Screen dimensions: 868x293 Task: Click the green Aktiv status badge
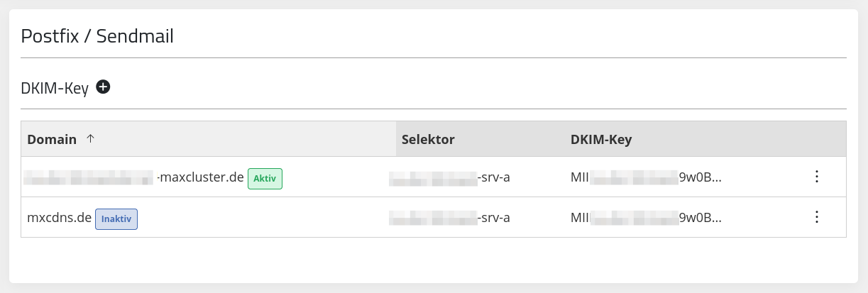(x=265, y=178)
